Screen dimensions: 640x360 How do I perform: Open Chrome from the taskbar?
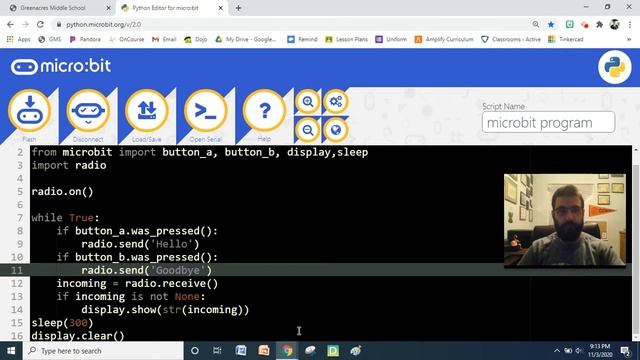pos(287,351)
